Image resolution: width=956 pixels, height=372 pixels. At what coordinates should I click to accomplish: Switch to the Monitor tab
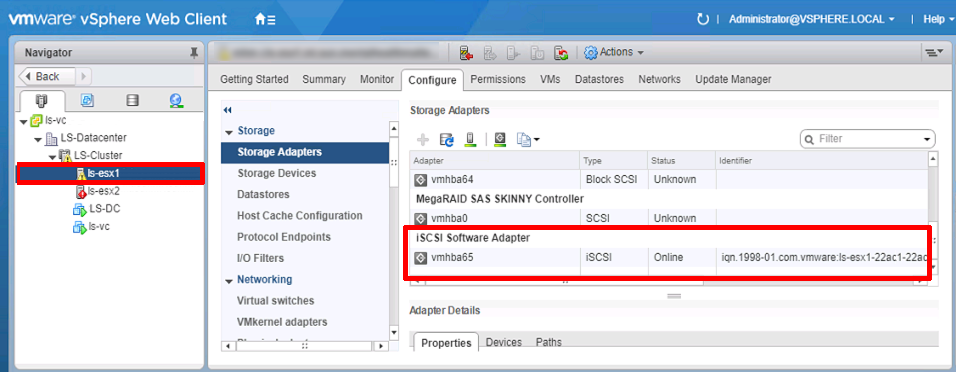click(x=377, y=79)
